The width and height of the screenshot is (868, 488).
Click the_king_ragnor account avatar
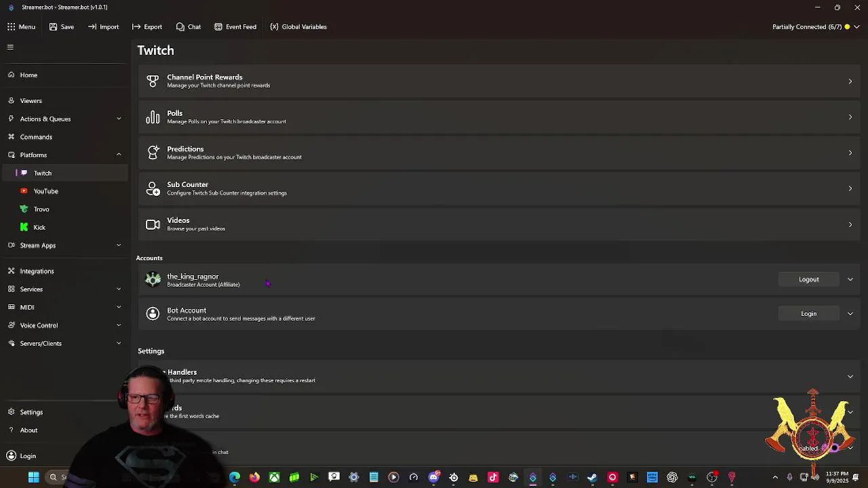point(153,279)
